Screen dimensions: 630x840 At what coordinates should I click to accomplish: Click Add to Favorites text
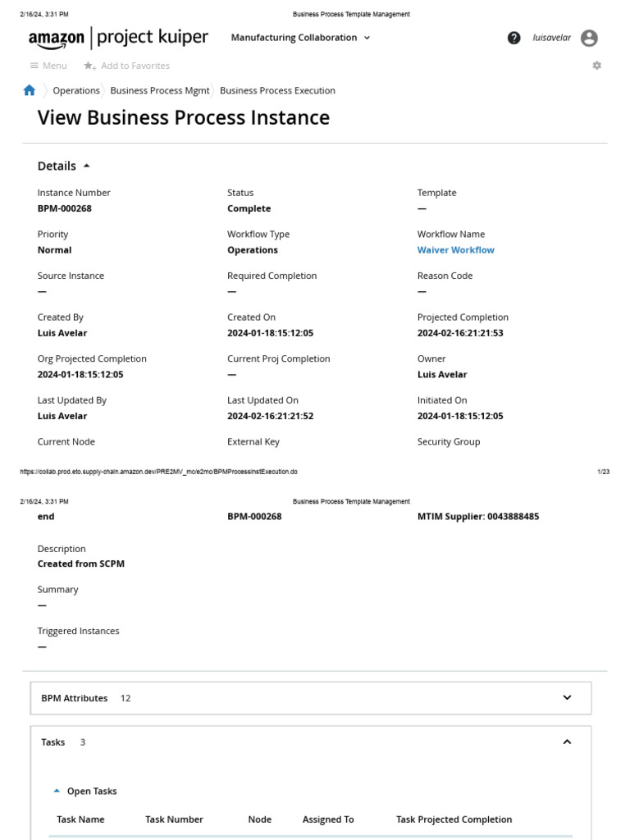click(135, 66)
